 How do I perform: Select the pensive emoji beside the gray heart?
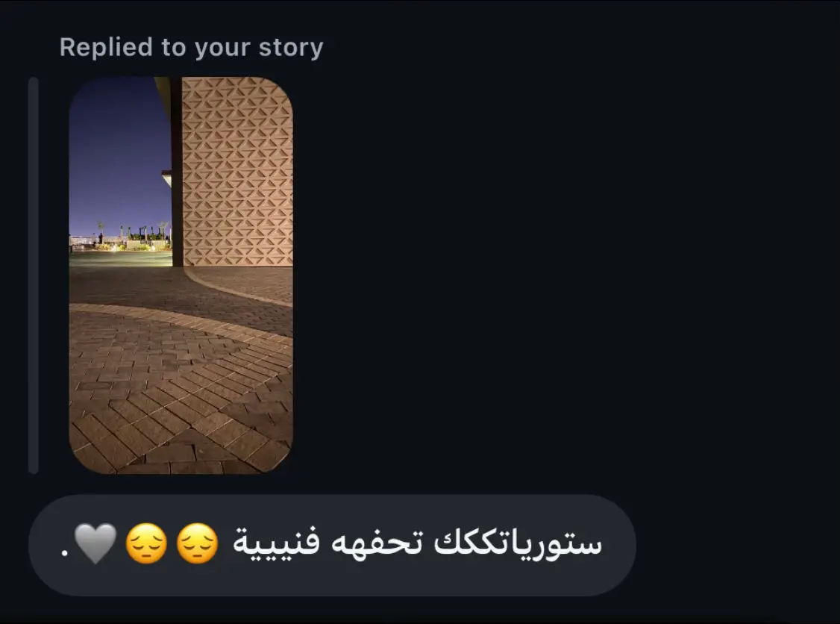coord(146,543)
